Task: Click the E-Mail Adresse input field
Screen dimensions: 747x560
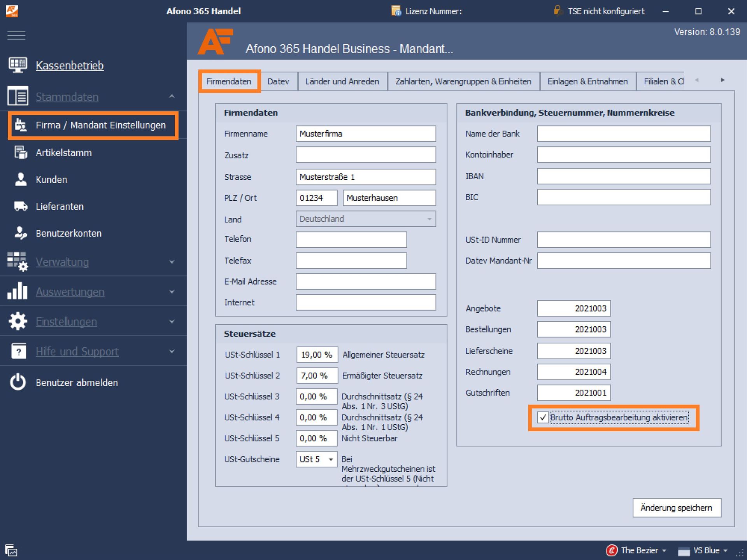Action: pos(366,282)
